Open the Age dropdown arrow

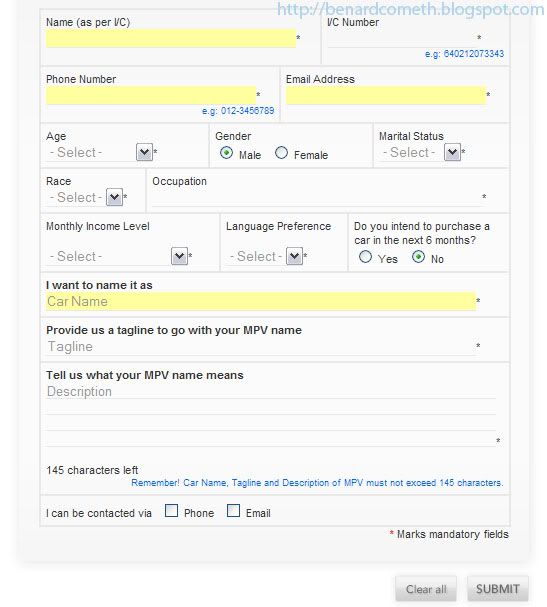(144, 152)
